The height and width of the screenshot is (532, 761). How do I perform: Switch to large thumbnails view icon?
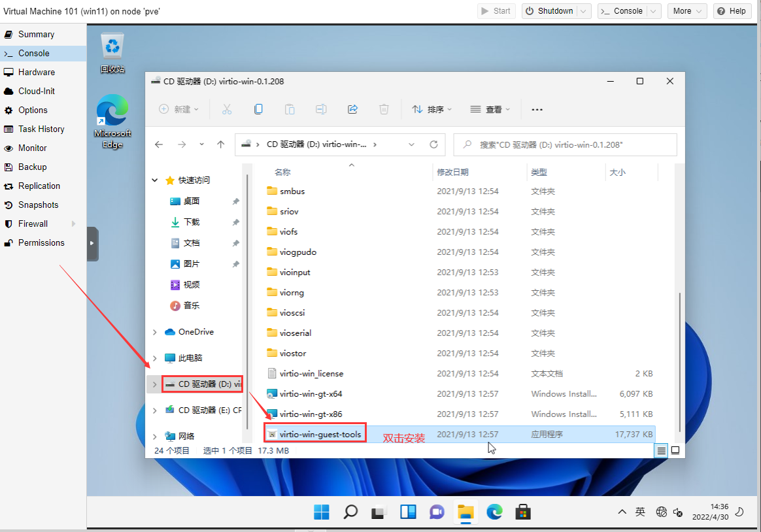click(x=675, y=450)
